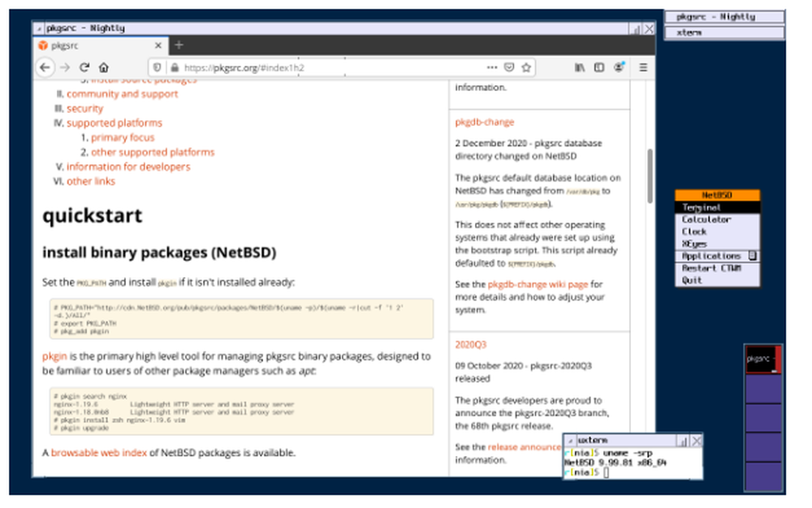The width and height of the screenshot is (812, 508).
Task: Open Firefox hamburger menu
Action: tap(643, 67)
